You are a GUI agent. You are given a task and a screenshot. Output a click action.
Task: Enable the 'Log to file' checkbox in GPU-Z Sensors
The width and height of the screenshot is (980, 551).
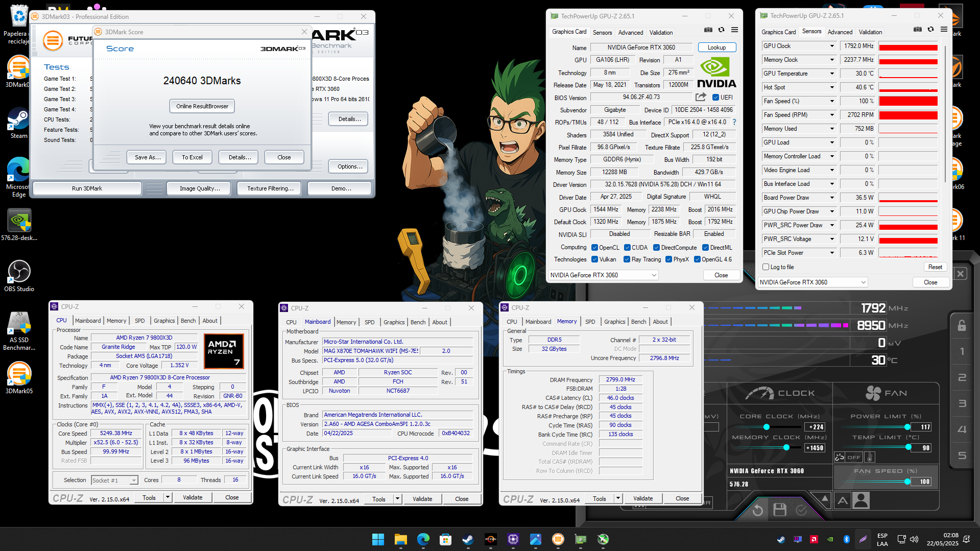[766, 267]
